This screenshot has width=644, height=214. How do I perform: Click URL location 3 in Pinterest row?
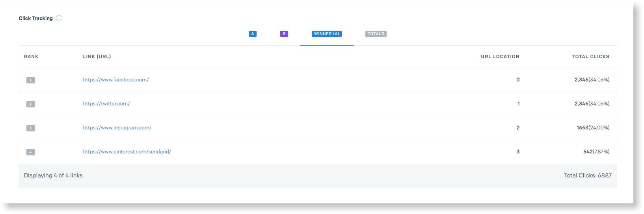tap(518, 152)
